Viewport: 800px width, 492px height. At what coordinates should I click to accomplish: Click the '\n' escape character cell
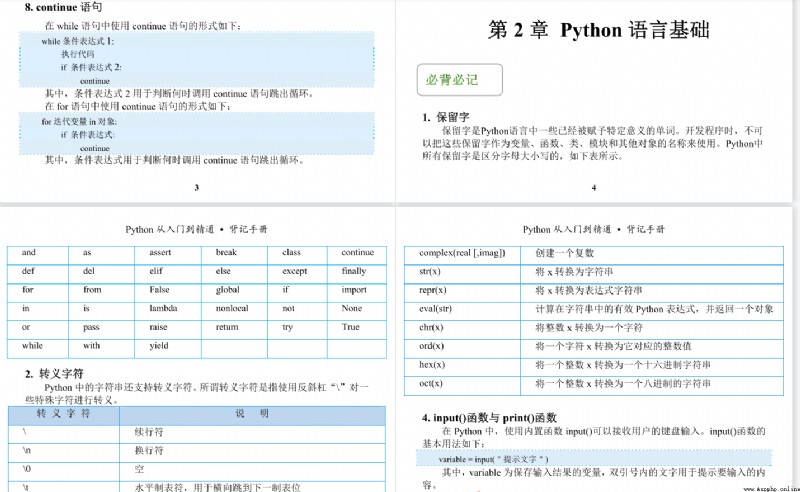tap(64, 453)
